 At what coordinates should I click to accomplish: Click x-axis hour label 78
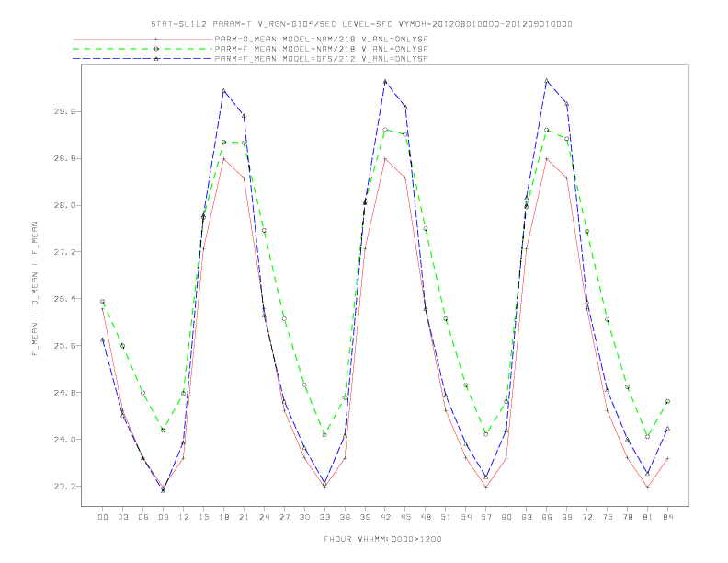click(x=628, y=517)
